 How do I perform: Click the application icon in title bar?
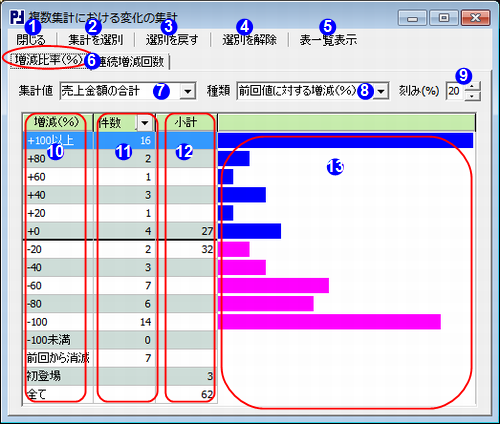coord(17,18)
